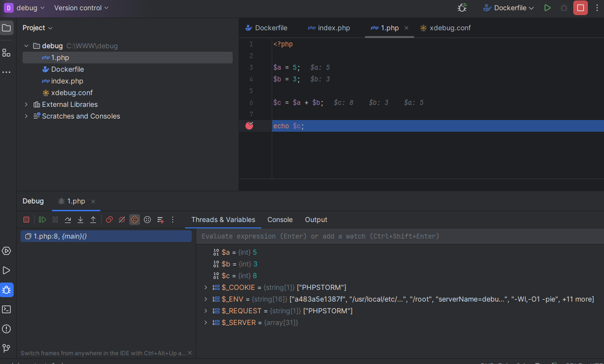Expand the External Libraries tree node
Image resolution: width=604 pixels, height=364 pixels.
coord(26,104)
